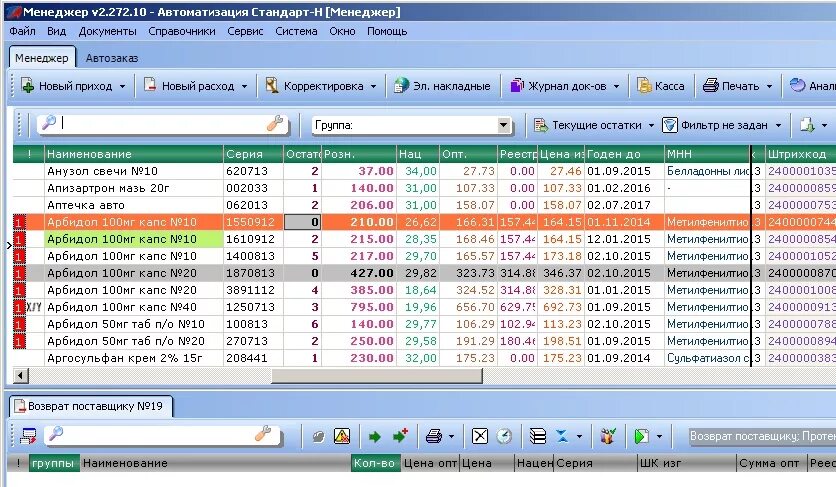
Task: Sort by the Наименование column header in upper table
Action: click(134, 154)
